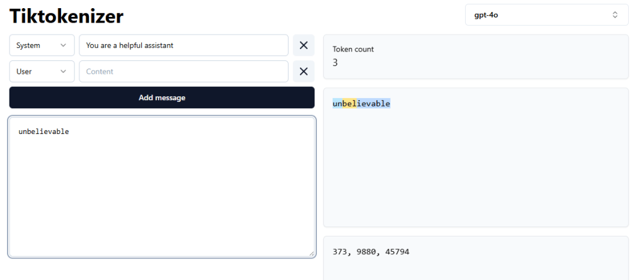Click the chevron arrow in the System role box
The height and width of the screenshot is (280, 644).
click(63, 45)
